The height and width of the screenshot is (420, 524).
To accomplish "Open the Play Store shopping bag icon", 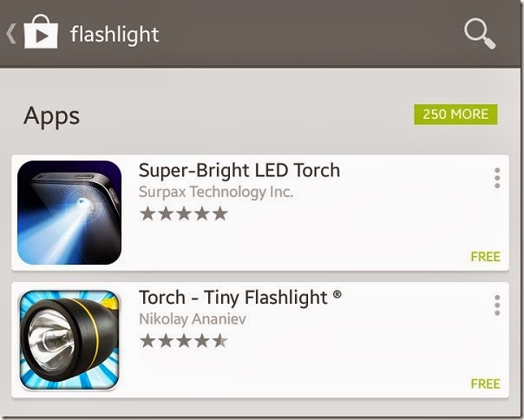I will (41, 34).
